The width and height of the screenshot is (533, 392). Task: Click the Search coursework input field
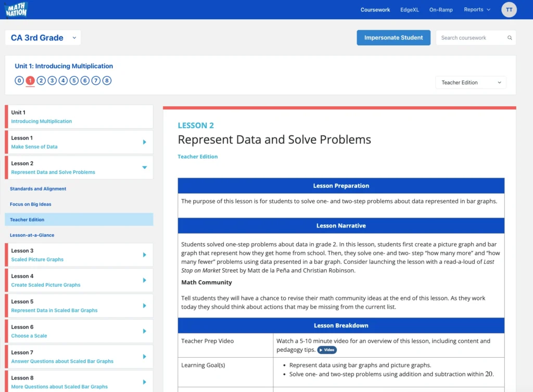pyautogui.click(x=468, y=37)
